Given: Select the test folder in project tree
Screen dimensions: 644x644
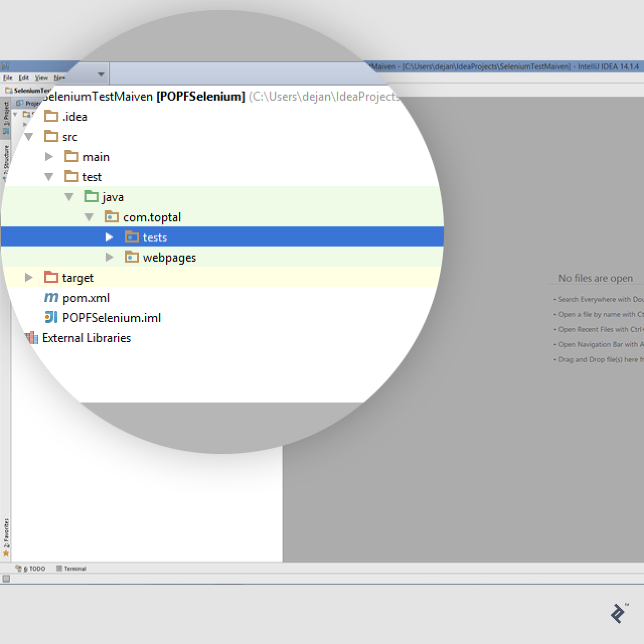Looking at the screenshot, I should point(92,177).
